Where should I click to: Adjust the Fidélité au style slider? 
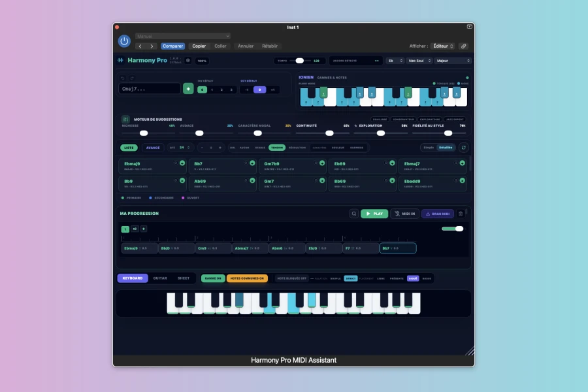439,133
